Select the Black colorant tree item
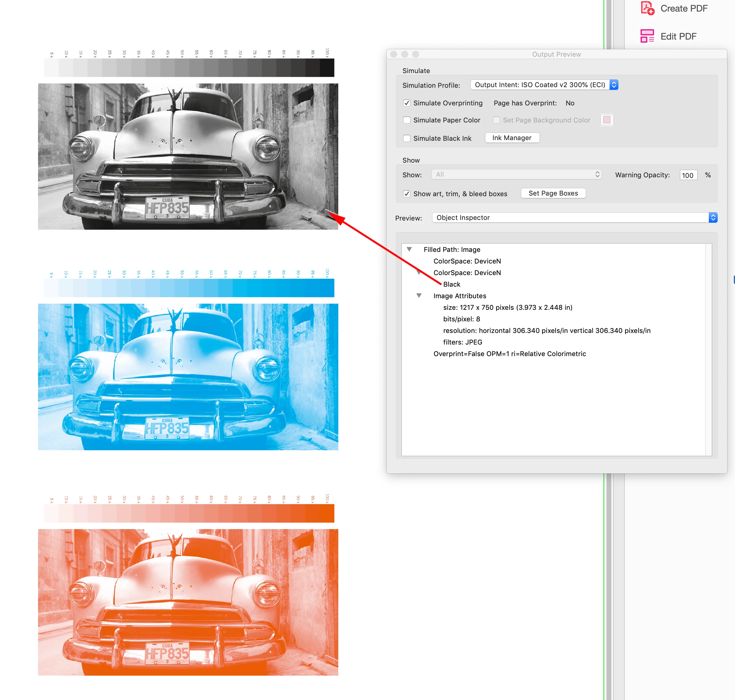This screenshot has height=700, width=735. (452, 284)
